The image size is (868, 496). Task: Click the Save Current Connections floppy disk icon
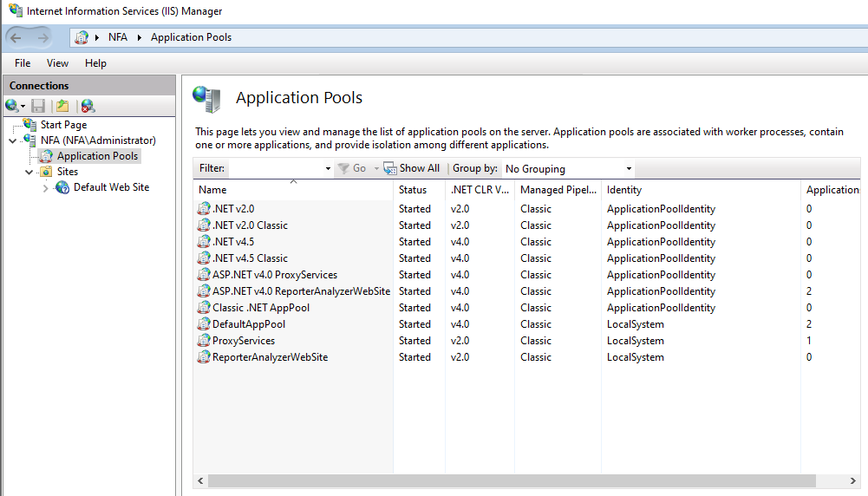38,106
